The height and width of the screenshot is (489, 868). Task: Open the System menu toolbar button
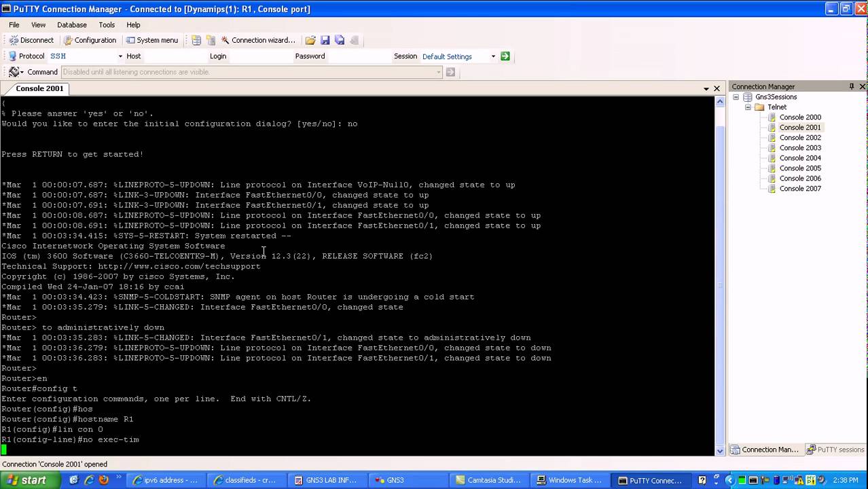[x=152, y=40]
